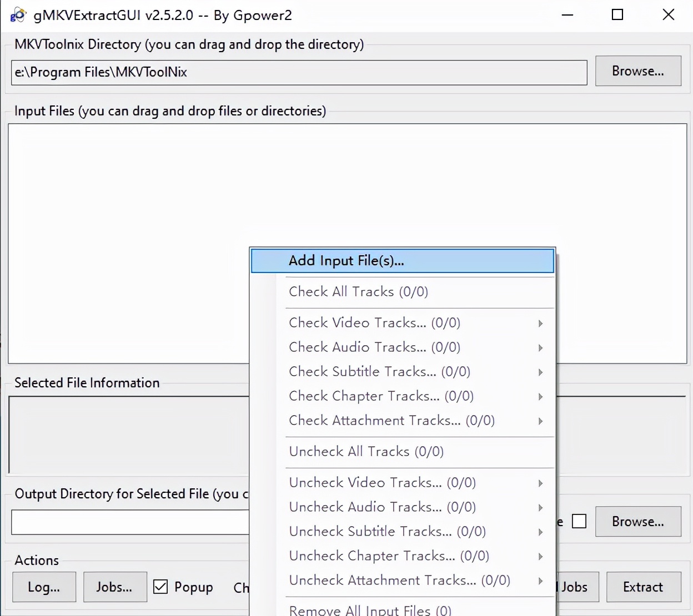Browse for the MKVToolnix directory
Image resolution: width=693 pixels, height=616 pixels.
click(638, 71)
